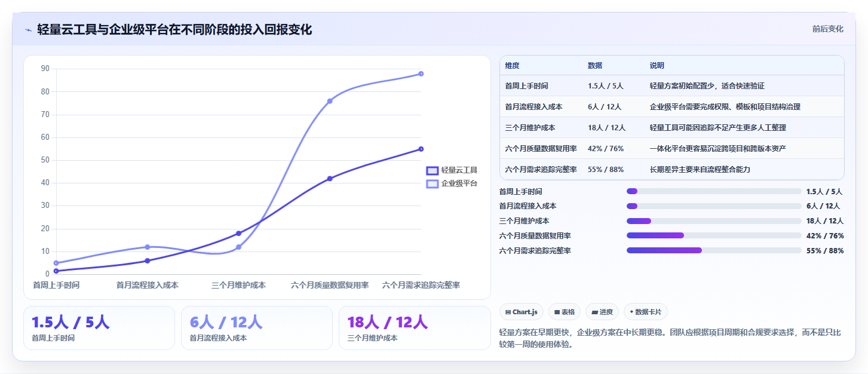The image size is (868, 374).
Task: Click the 50 value on the y-axis
Action: click(x=45, y=160)
